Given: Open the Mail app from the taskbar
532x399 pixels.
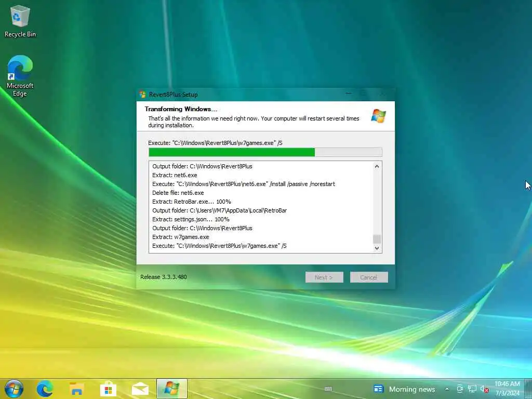Looking at the screenshot, I should [140, 389].
